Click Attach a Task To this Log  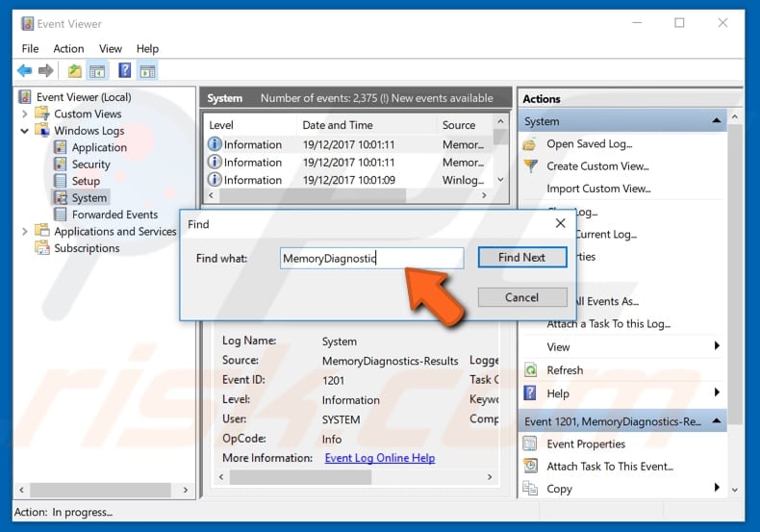pos(609,323)
